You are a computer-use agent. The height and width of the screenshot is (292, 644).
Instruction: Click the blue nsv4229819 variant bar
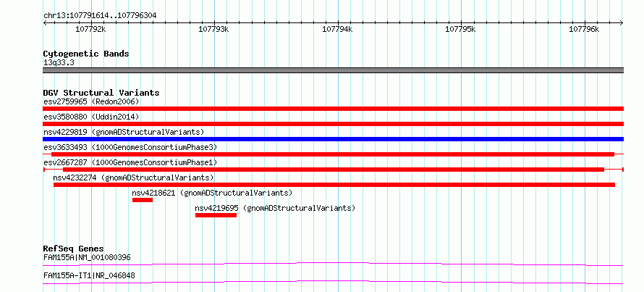333,139
